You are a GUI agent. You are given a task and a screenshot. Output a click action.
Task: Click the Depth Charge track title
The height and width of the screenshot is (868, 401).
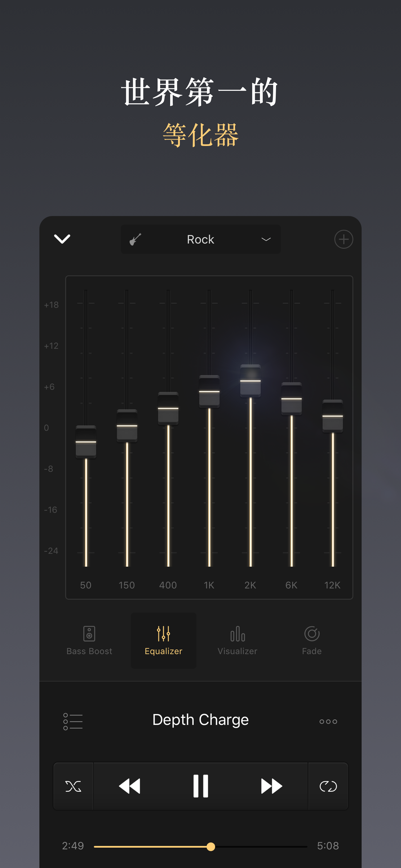click(200, 720)
